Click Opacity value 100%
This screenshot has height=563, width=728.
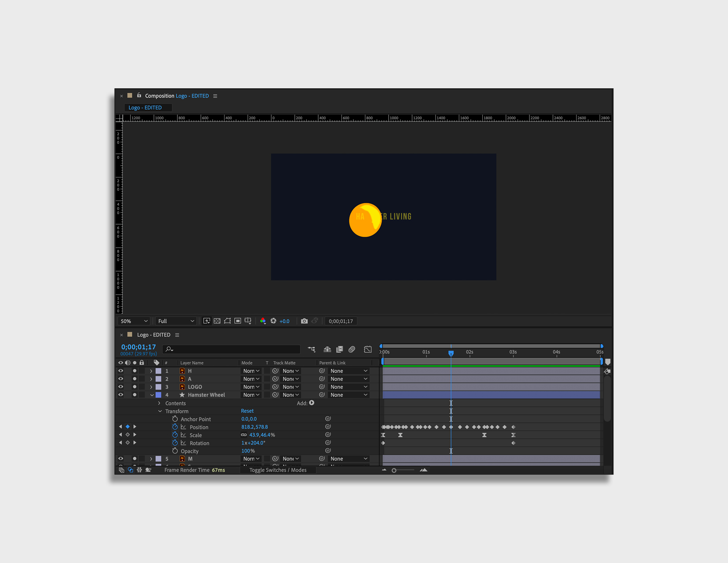click(248, 451)
